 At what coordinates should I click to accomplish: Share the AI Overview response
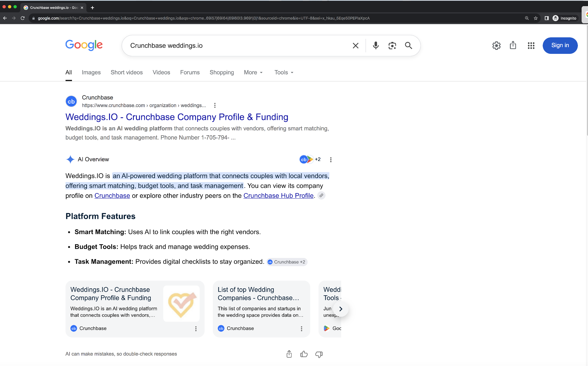[289, 354]
